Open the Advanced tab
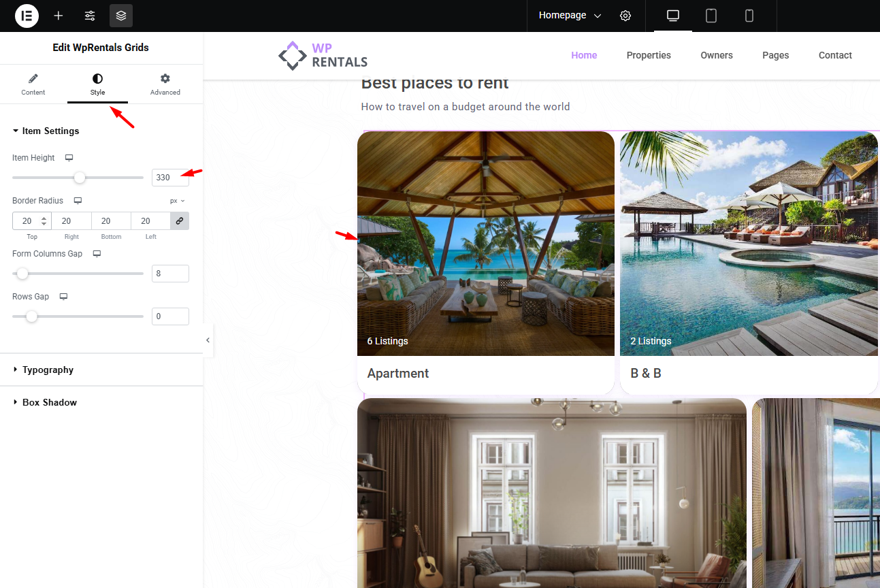Screen dimensions: 880x588 165,84
